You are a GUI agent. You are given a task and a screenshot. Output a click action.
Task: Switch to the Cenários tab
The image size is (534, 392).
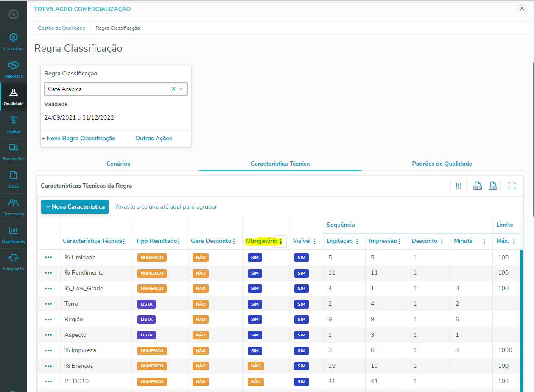118,164
